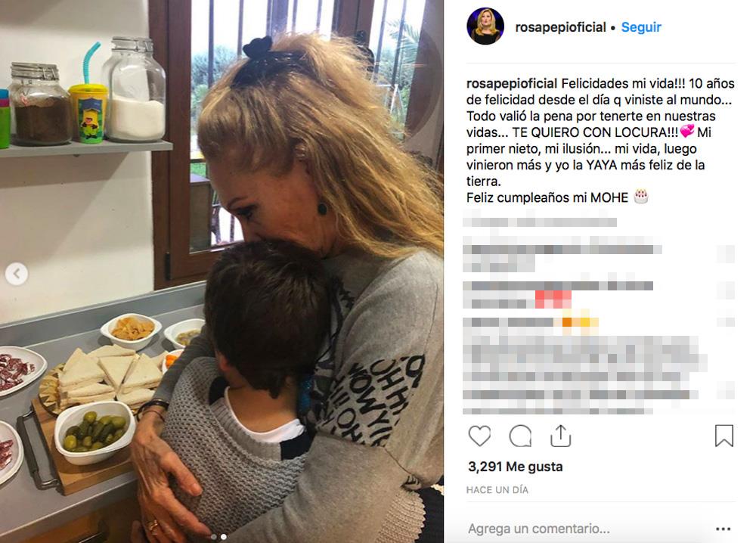The width and height of the screenshot is (756, 543).
Task: Click rosapepioficial username starting the caption
Action: coord(512,83)
